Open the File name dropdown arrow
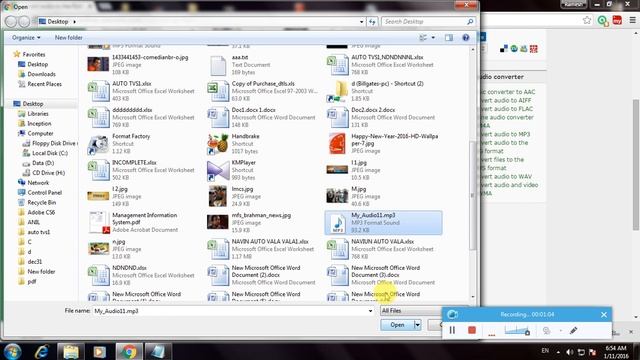 point(370,311)
